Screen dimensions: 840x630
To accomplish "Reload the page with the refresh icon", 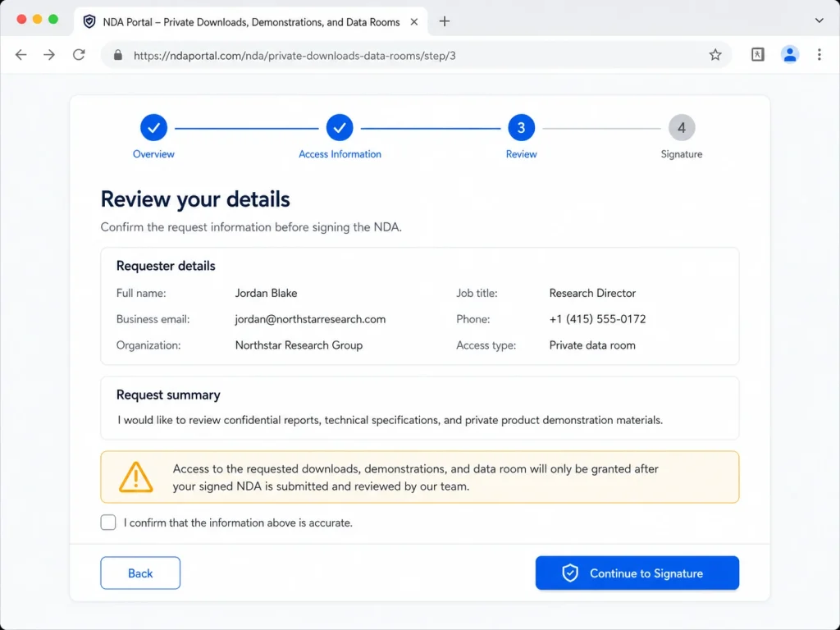I will point(79,55).
